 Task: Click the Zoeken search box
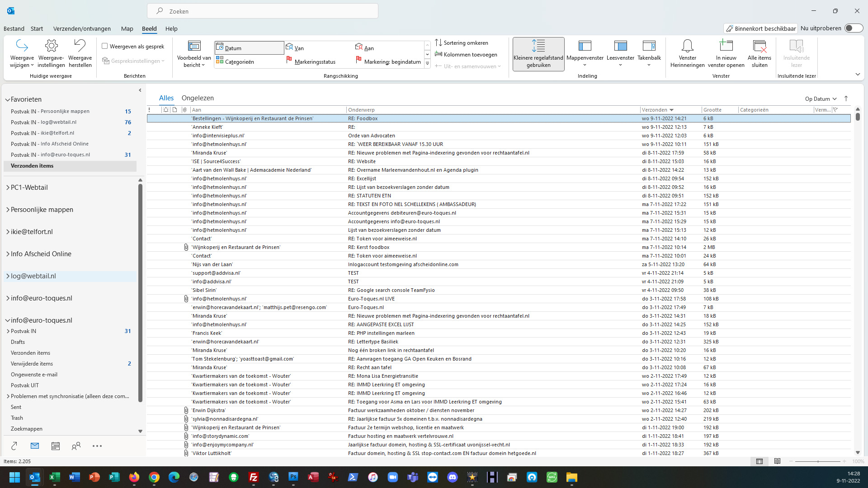(x=263, y=11)
